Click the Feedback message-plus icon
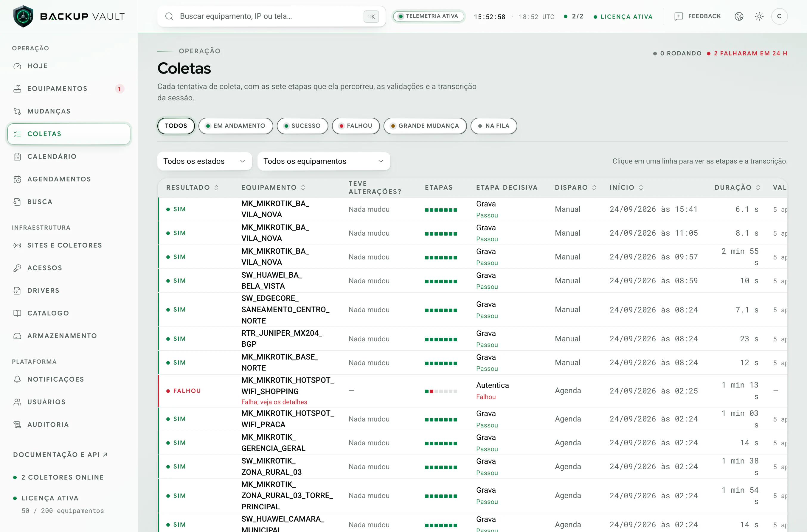The image size is (807, 532). [679, 16]
